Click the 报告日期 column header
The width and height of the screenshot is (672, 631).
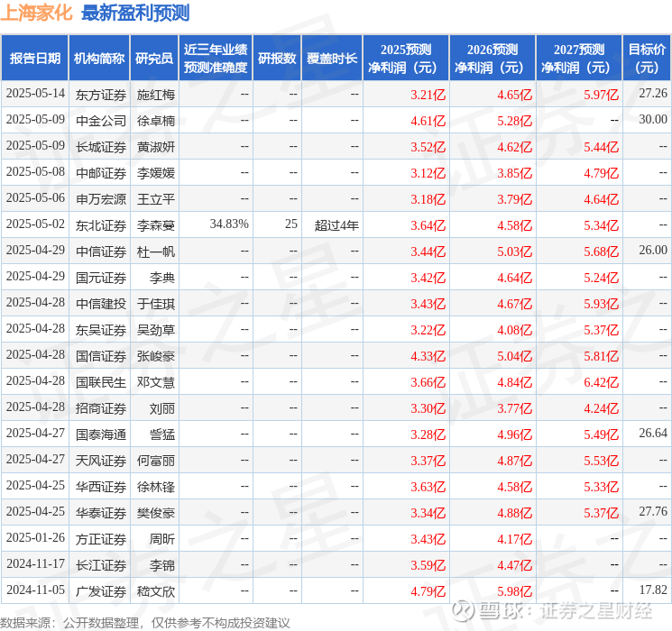pos(34,59)
